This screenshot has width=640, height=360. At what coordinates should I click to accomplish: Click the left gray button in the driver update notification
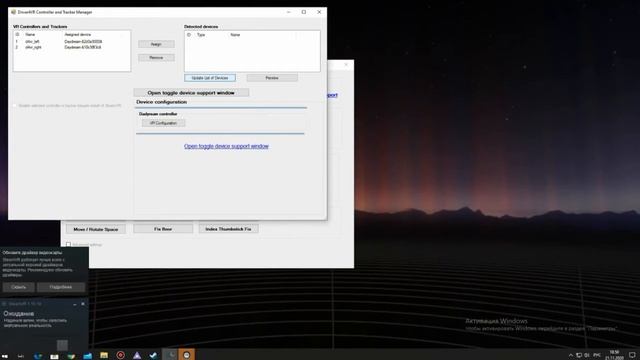click(18, 287)
